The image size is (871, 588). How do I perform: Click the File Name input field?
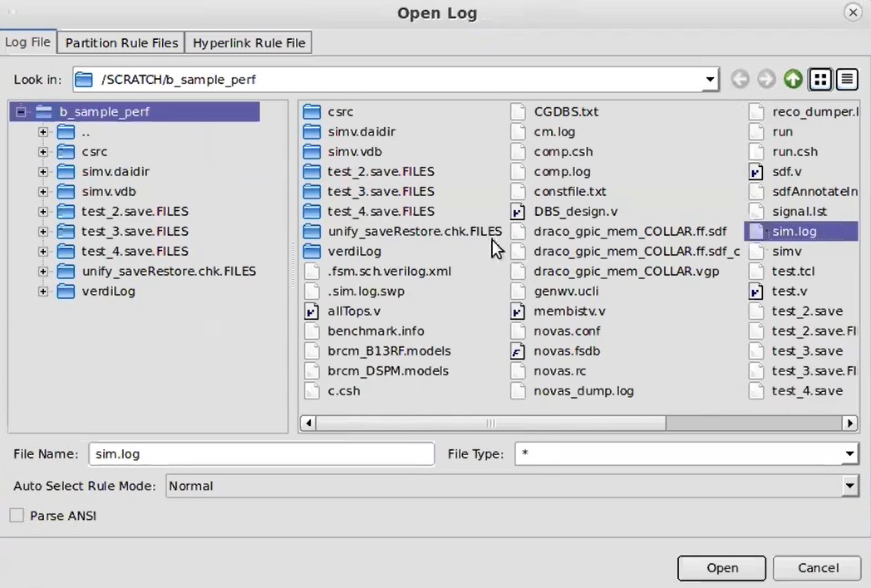tap(261, 454)
